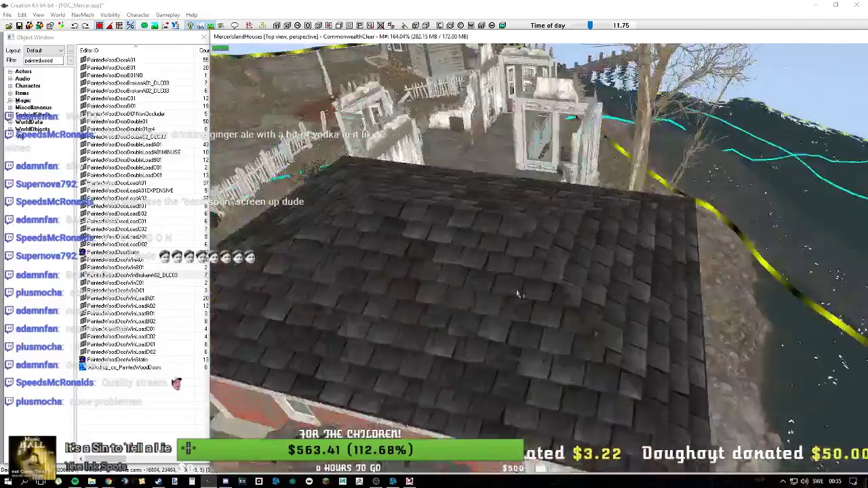Viewport: 868px width, 488px height.
Task: Sort list by Count column header
Action: pyautogui.click(x=204, y=50)
